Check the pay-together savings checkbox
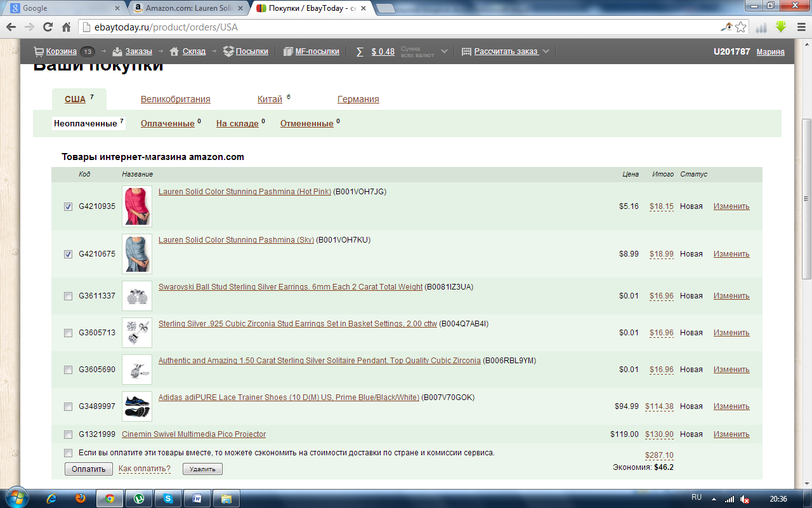This screenshot has width=812, height=508. pos(68,453)
